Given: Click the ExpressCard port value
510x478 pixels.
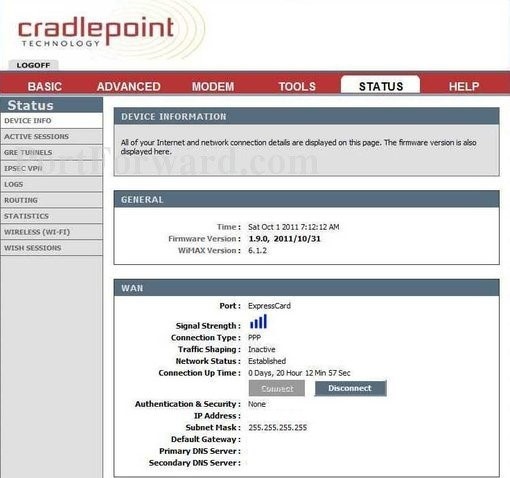Looking at the screenshot, I should tap(269, 306).
